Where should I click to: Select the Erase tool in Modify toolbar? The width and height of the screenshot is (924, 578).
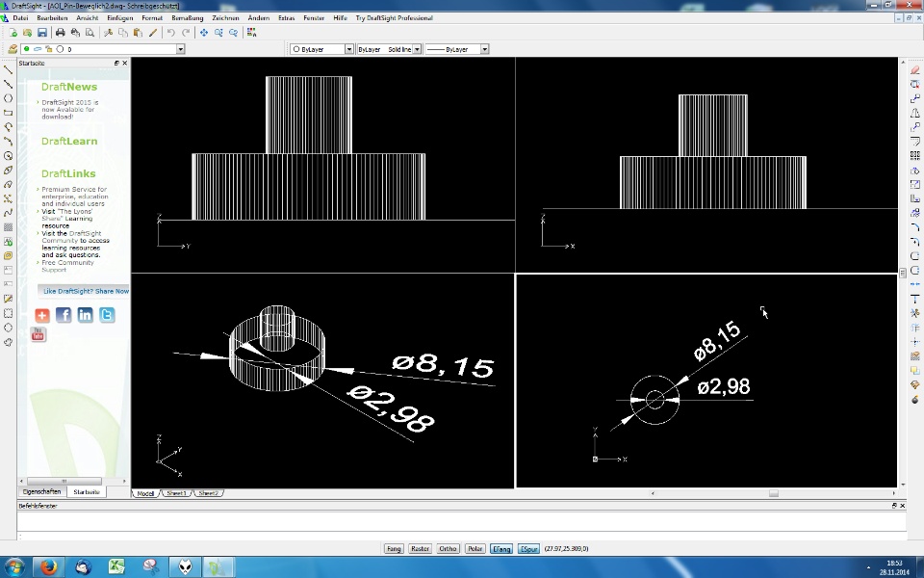914,70
